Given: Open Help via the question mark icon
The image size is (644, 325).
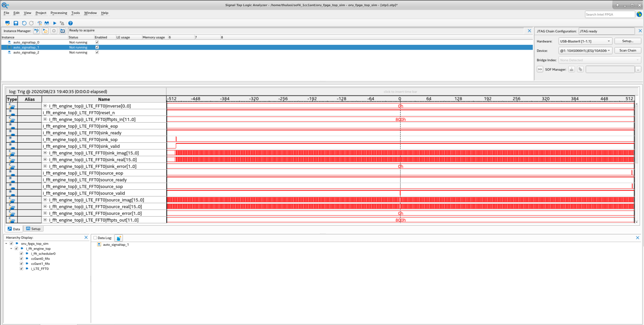Looking at the screenshot, I should (x=70, y=23).
